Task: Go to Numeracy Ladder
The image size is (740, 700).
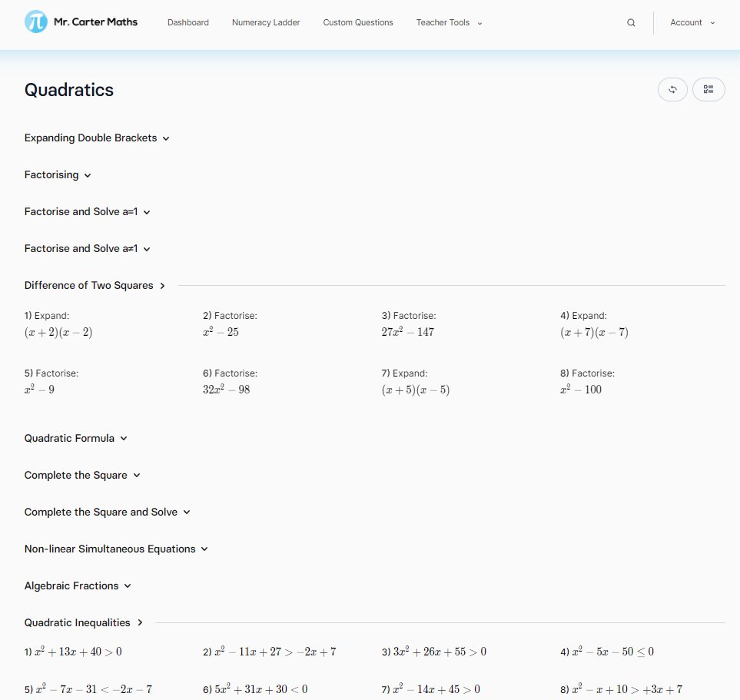Action: pyautogui.click(x=266, y=22)
